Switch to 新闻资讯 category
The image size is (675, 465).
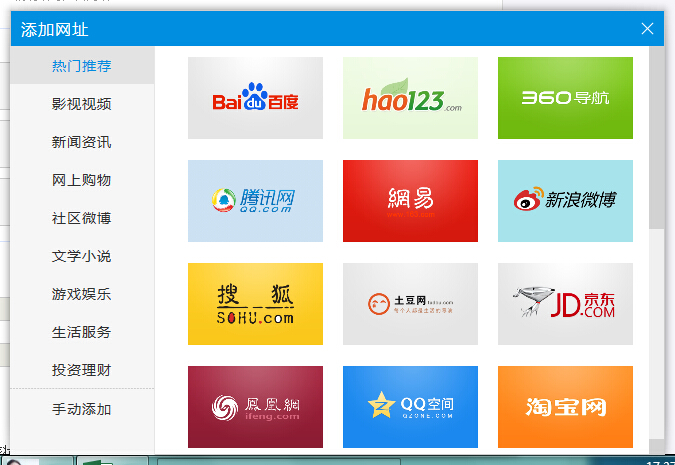pos(82,142)
